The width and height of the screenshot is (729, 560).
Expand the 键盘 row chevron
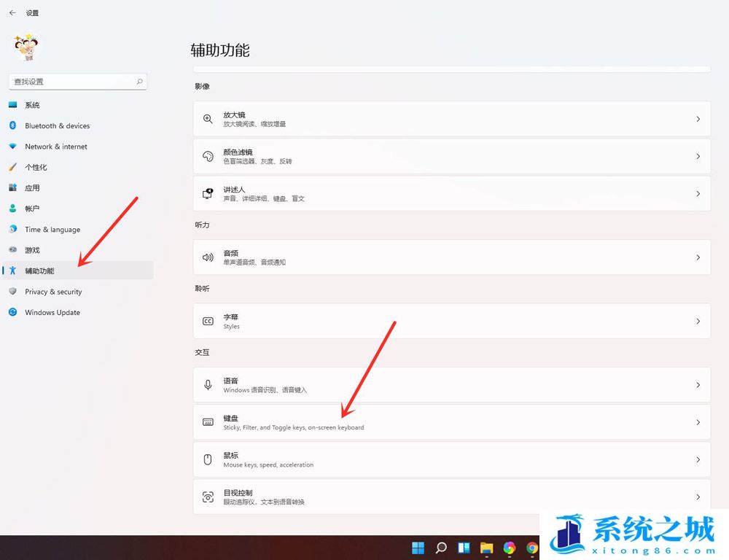(x=698, y=422)
